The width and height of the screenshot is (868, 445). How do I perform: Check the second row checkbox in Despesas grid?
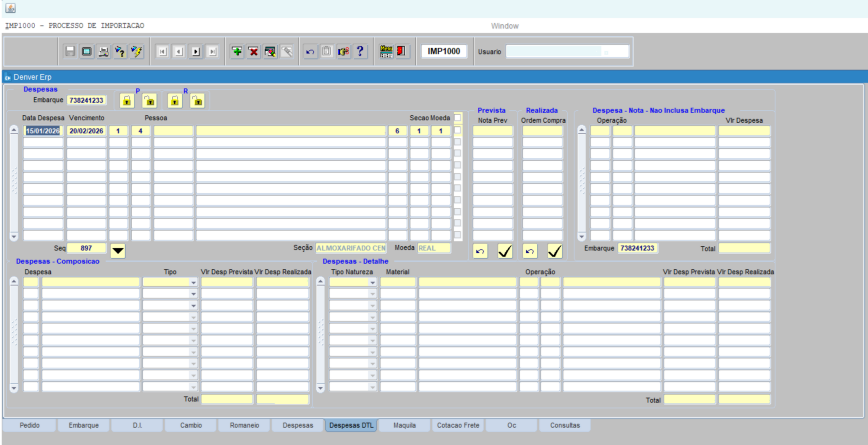[x=457, y=142]
